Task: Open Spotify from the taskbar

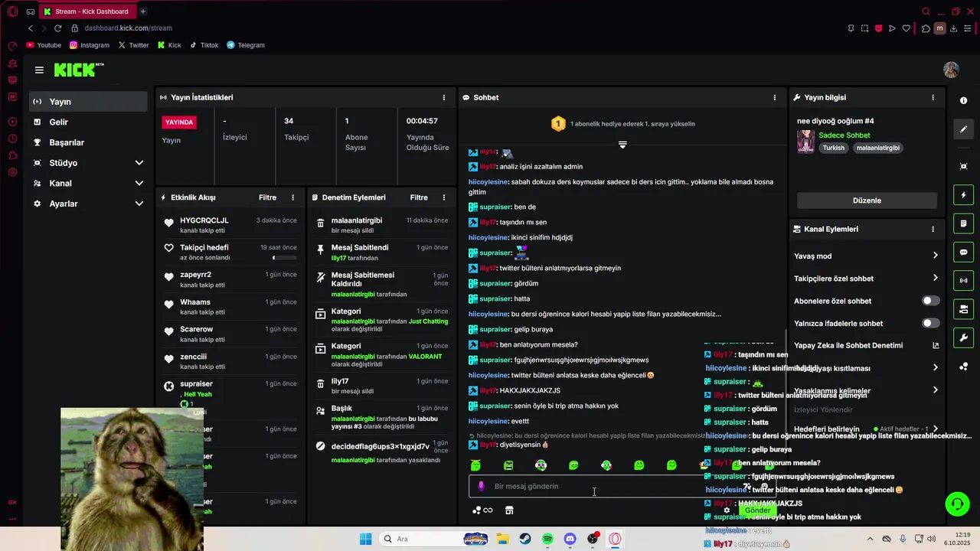Action: [547, 539]
